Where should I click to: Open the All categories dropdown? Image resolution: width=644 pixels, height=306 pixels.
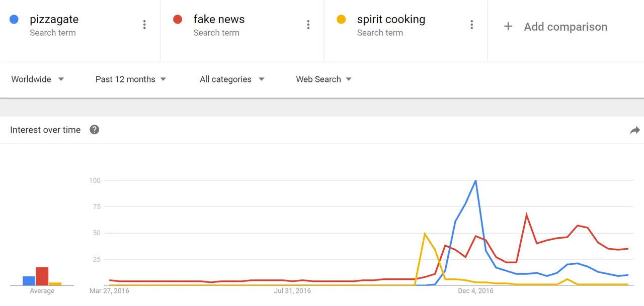pyautogui.click(x=232, y=79)
